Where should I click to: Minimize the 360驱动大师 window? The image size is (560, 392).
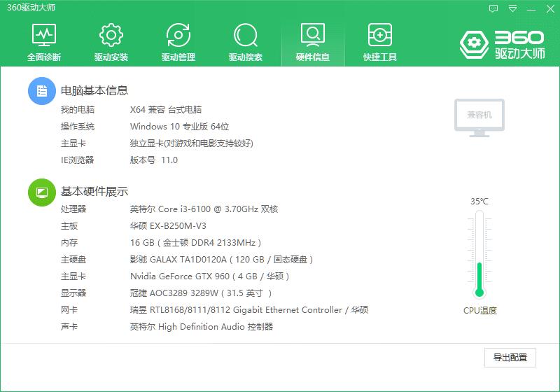coord(531,9)
